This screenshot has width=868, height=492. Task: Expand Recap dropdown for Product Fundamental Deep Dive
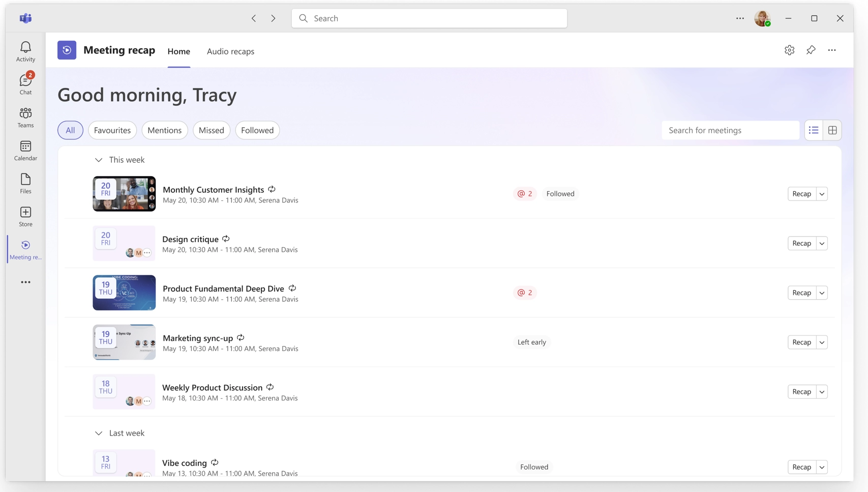[822, 293]
